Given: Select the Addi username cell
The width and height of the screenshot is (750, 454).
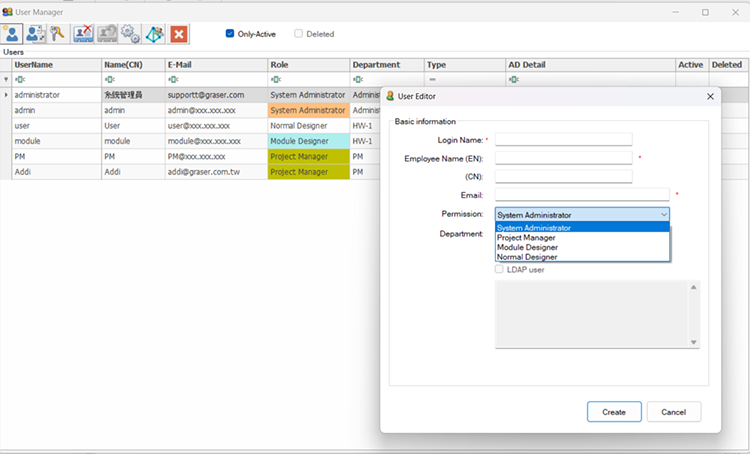Looking at the screenshot, I should click(x=57, y=172).
